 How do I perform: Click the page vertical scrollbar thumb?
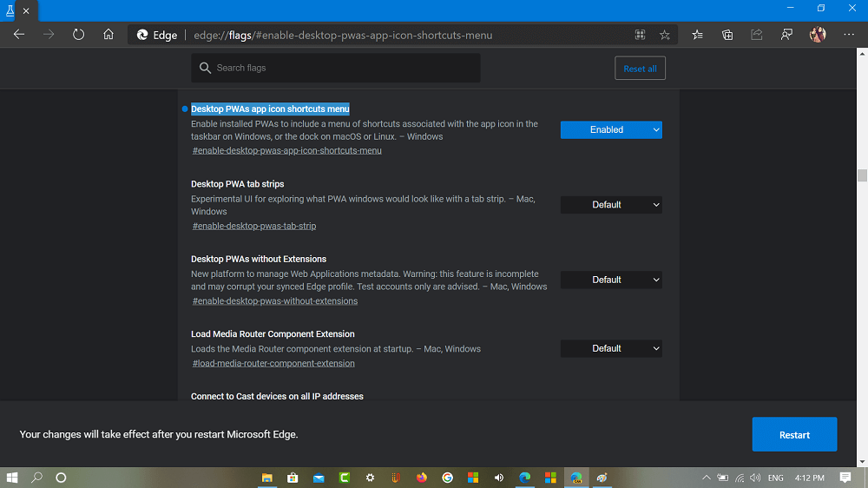pyautogui.click(x=862, y=175)
